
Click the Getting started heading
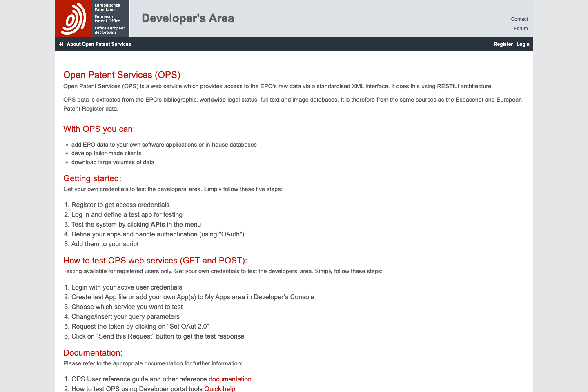point(92,178)
